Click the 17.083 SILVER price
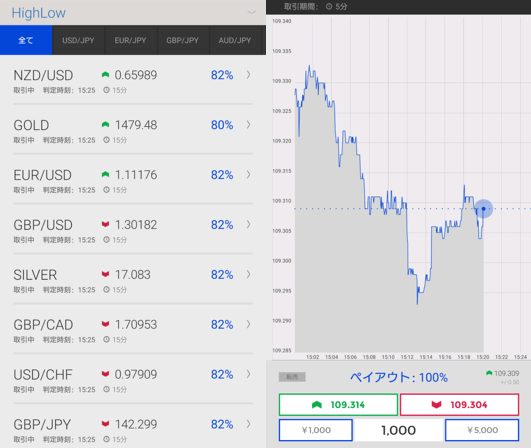This screenshot has height=448, width=531. 132,275
